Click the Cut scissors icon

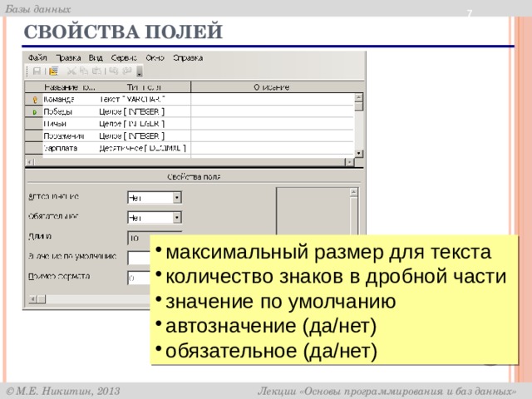click(71, 71)
